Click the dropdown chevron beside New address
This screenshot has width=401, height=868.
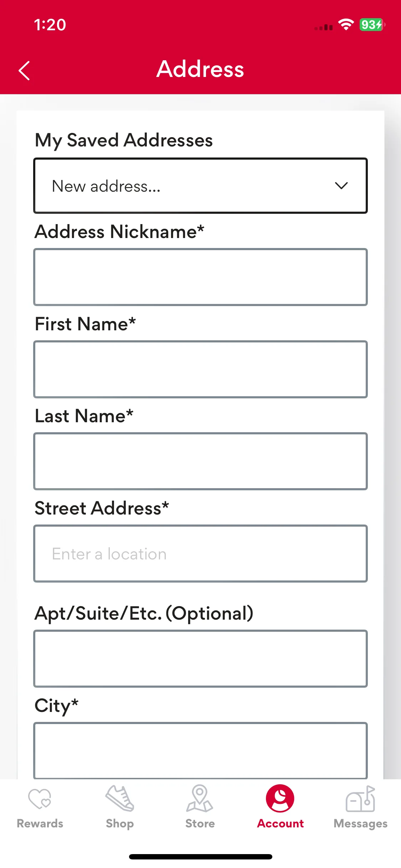click(341, 186)
